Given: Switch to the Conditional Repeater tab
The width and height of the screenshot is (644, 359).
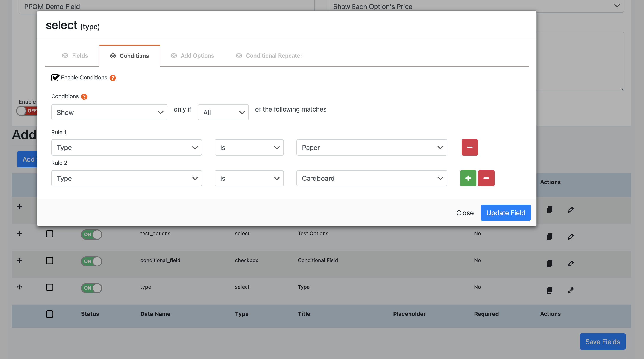Looking at the screenshot, I should tap(269, 56).
